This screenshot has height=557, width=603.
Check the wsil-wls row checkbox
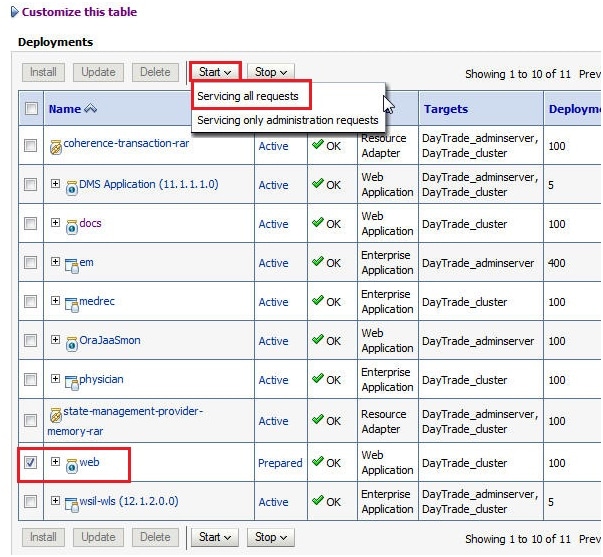click(30, 502)
